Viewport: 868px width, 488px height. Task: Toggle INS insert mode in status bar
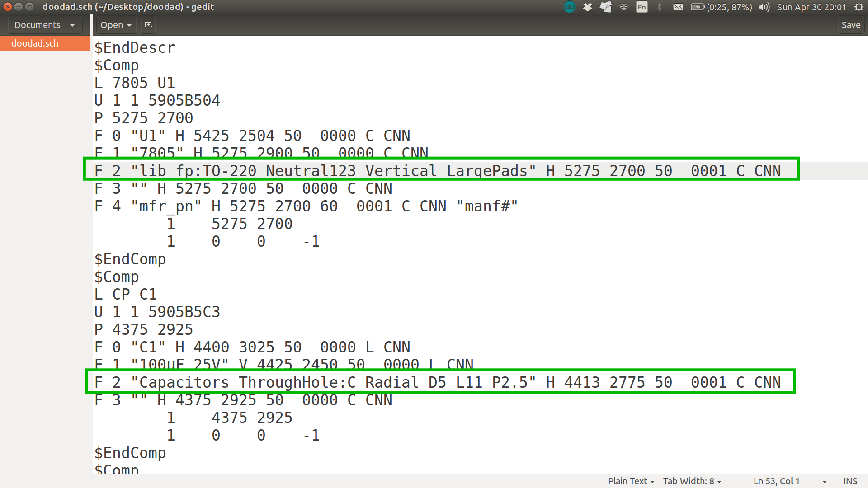point(850,481)
